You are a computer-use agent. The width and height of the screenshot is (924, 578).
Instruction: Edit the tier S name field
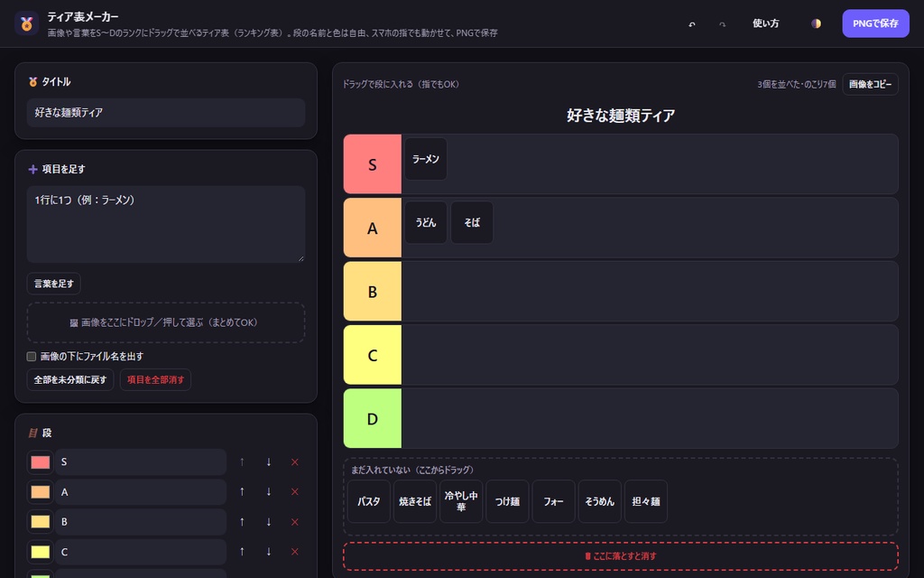(x=141, y=462)
